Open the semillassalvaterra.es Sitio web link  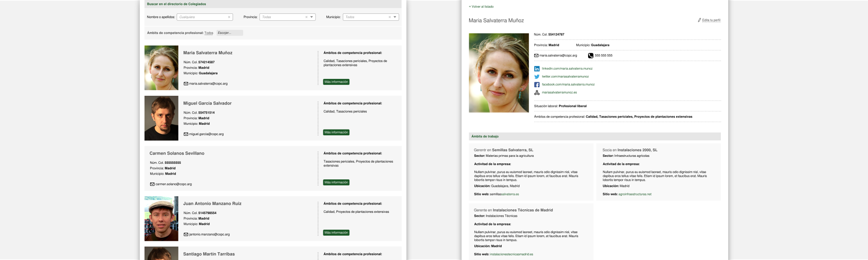(x=504, y=194)
